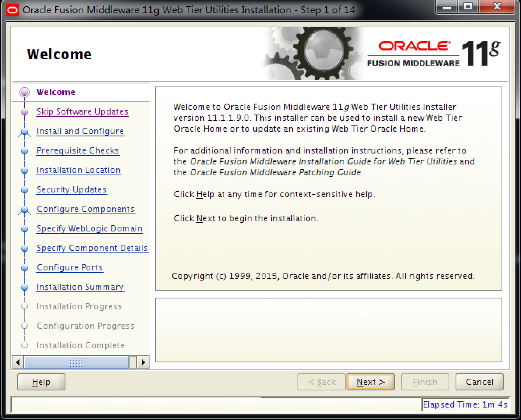Go to the Configure Components step

pos(86,209)
